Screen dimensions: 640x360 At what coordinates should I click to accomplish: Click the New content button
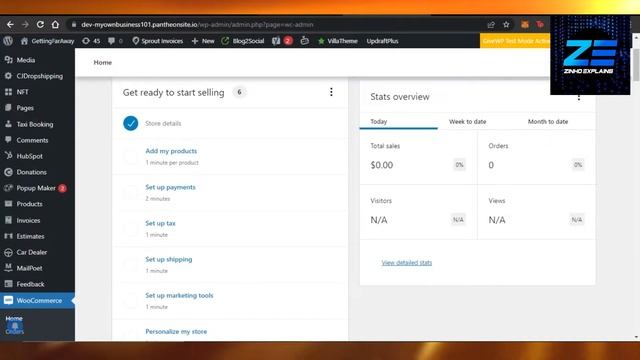203,41
